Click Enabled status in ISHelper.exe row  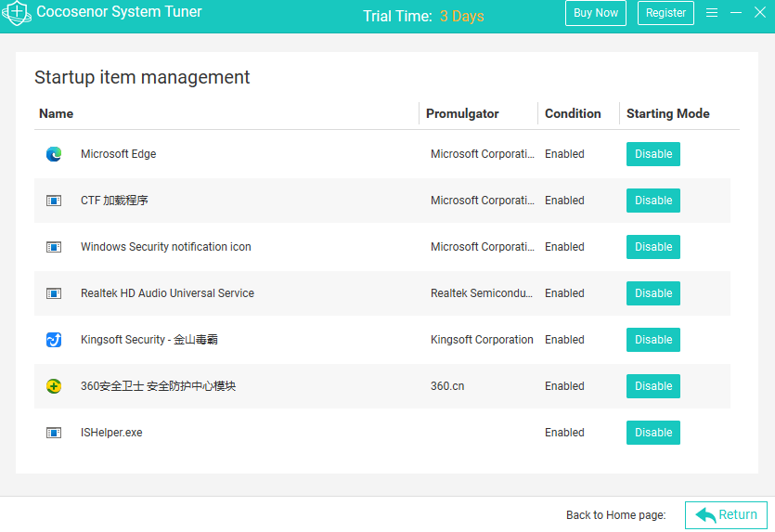point(564,433)
